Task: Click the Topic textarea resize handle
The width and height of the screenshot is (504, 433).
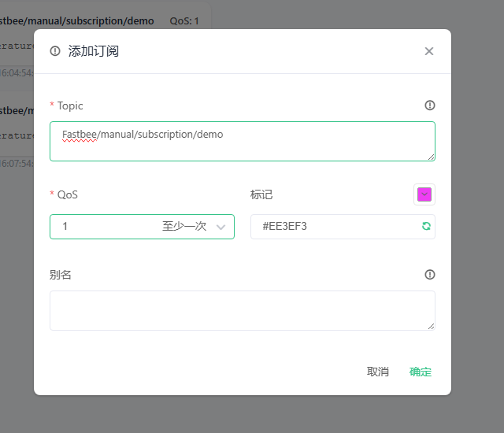Action: click(x=432, y=157)
